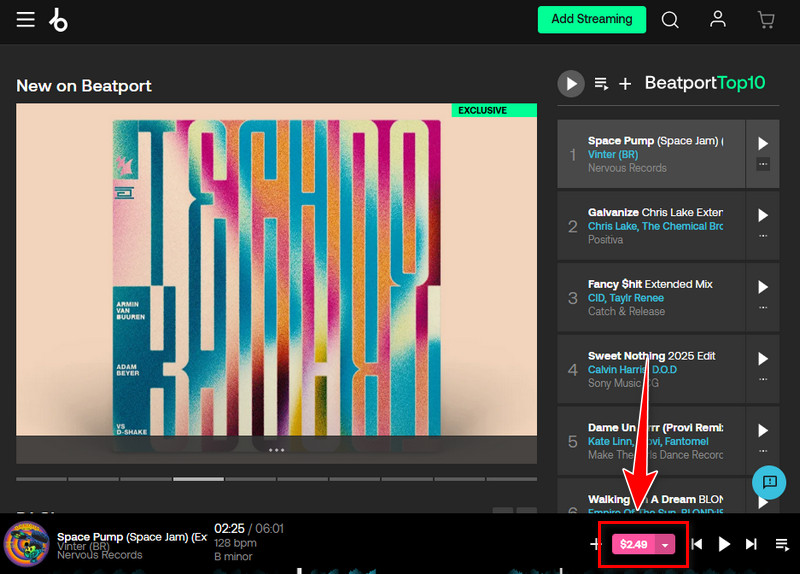Open the search magnifier icon

point(670,20)
